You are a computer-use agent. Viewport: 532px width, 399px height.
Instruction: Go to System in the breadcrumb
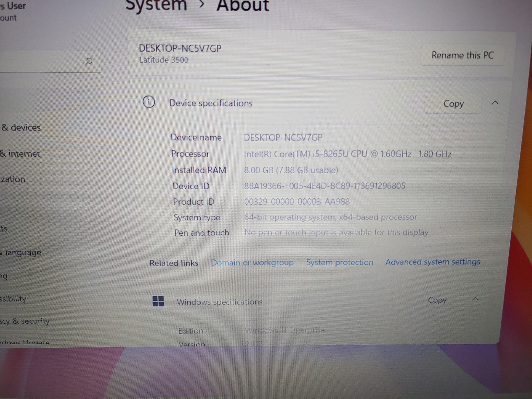pyautogui.click(x=156, y=5)
